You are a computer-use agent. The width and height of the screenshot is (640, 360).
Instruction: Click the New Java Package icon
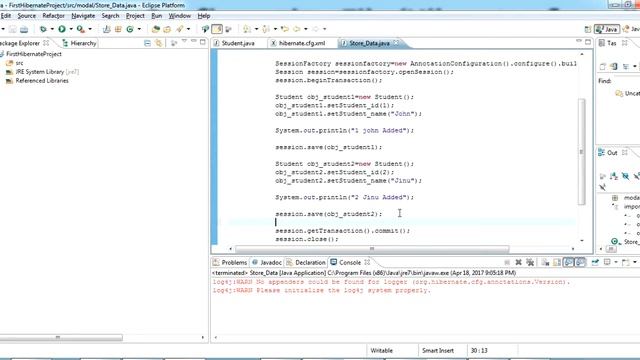(118, 29)
